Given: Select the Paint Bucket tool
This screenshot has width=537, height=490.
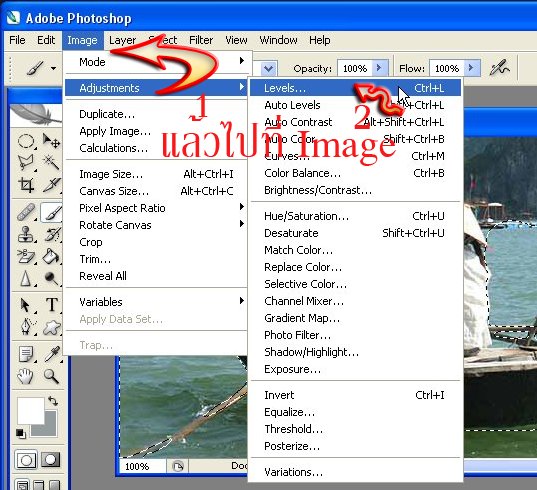Looking at the screenshot, I should pos(51,256).
